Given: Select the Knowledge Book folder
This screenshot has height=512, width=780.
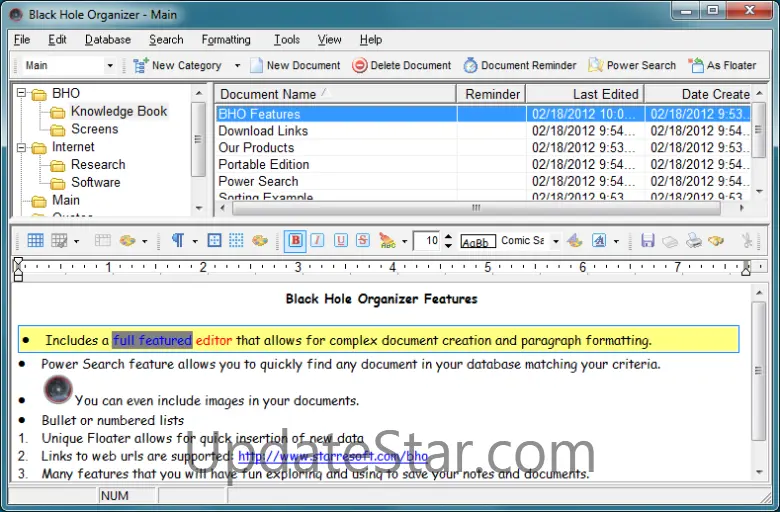Looking at the screenshot, I should click(119, 111).
